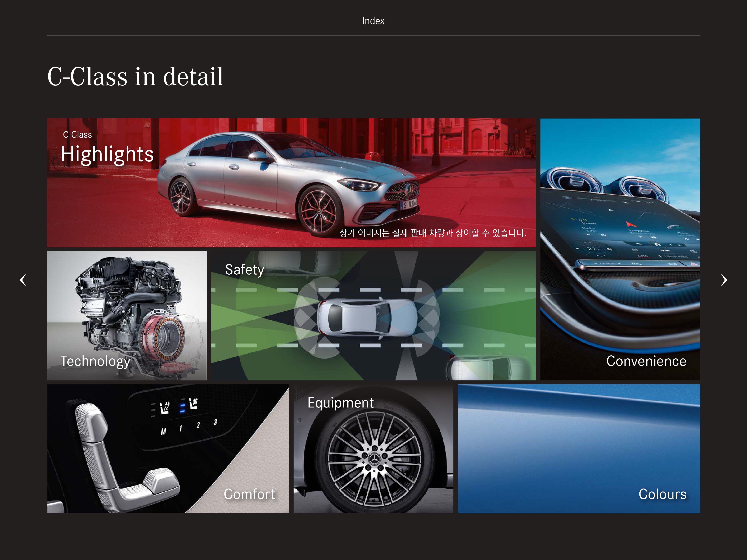Click the Colours label text

662,494
